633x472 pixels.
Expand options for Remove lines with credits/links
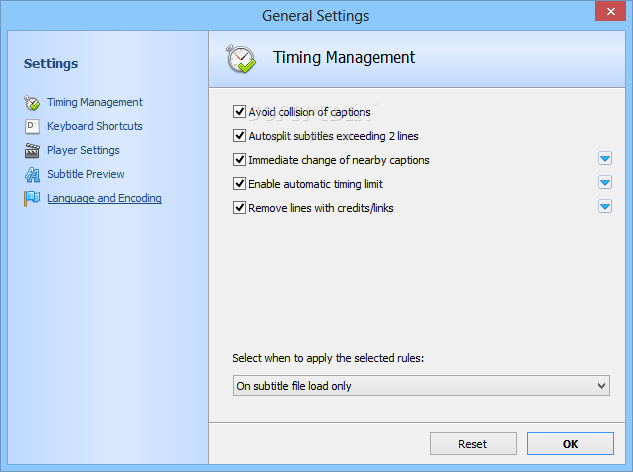pyautogui.click(x=605, y=207)
